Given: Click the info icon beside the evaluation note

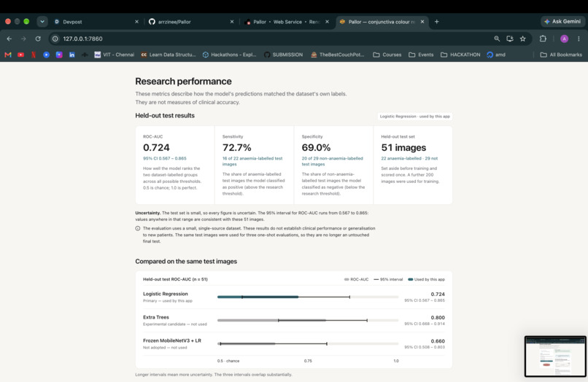Looking at the screenshot, I should tap(138, 228).
